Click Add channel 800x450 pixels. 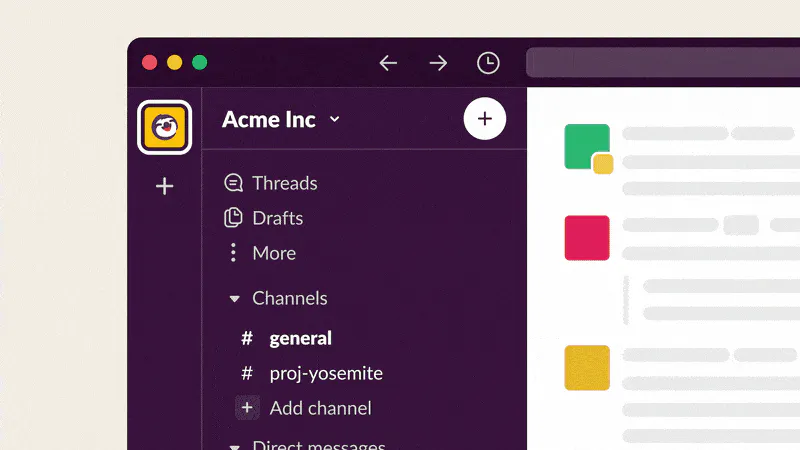click(x=304, y=408)
